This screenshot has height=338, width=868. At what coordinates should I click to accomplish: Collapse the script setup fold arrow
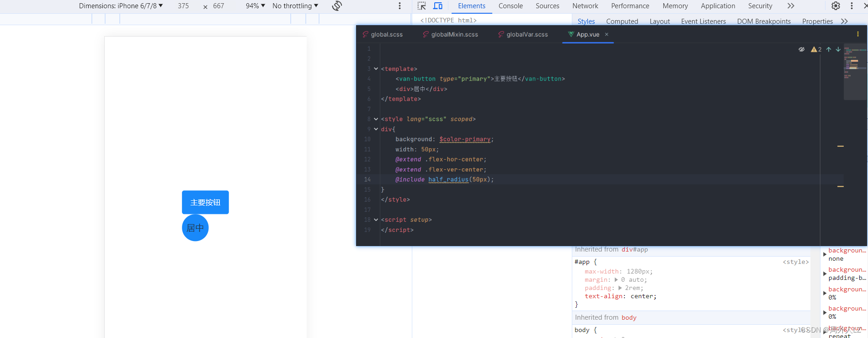[x=376, y=220]
